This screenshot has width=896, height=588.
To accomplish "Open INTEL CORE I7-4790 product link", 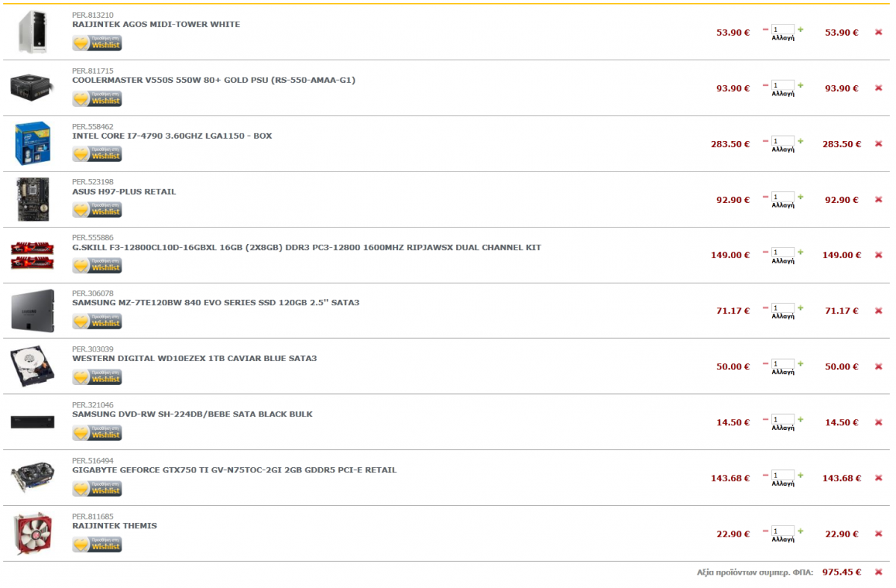I will point(172,136).
